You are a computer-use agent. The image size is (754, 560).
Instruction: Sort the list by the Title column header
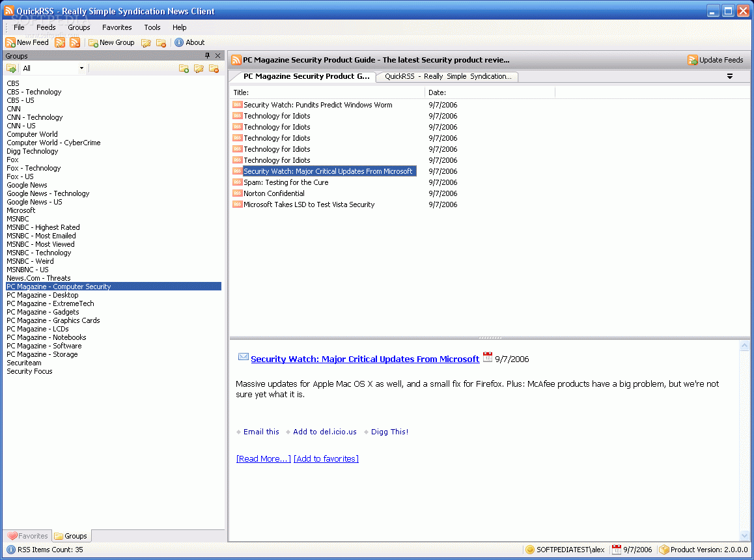click(327, 92)
